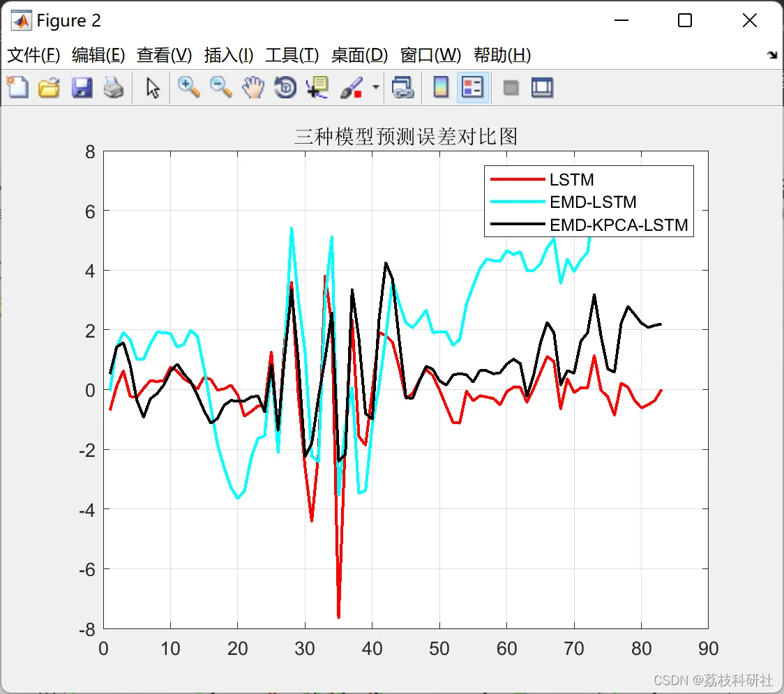
Task: Insert a colorbar
Action: coord(441,87)
